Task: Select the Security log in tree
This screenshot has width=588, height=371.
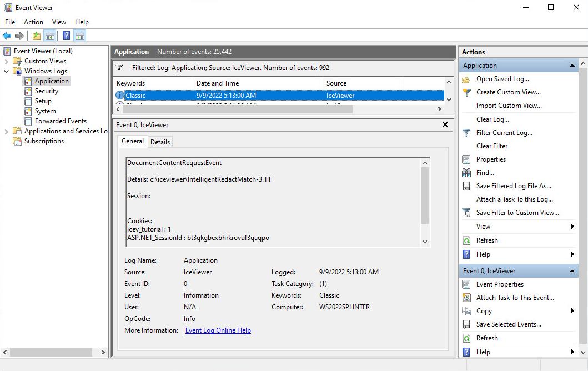Action: point(46,91)
